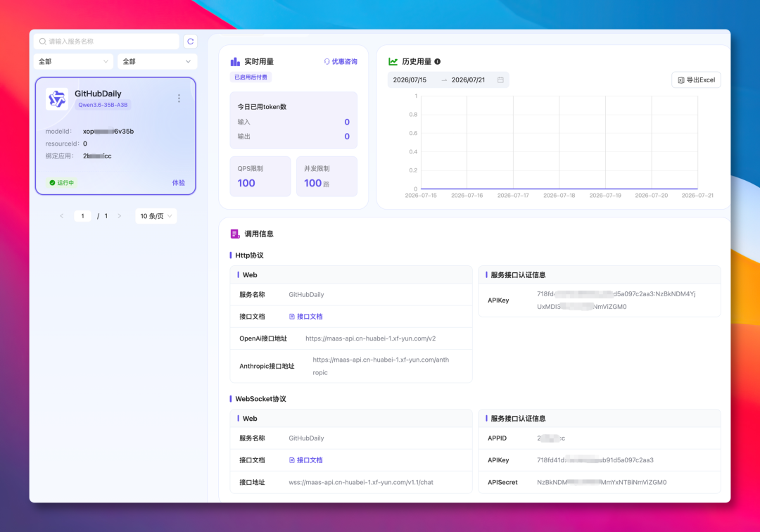Click the search magnifier icon
Viewport: 760px width, 532px height.
(43, 42)
